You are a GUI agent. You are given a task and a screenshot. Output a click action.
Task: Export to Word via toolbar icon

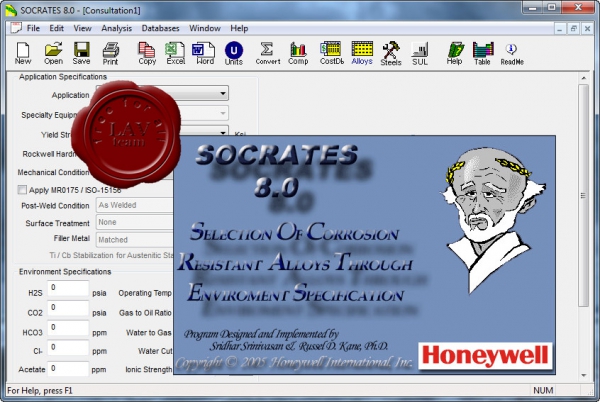(x=204, y=53)
